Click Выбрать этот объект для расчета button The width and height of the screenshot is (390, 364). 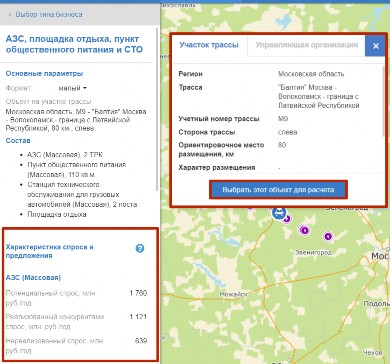pos(278,190)
